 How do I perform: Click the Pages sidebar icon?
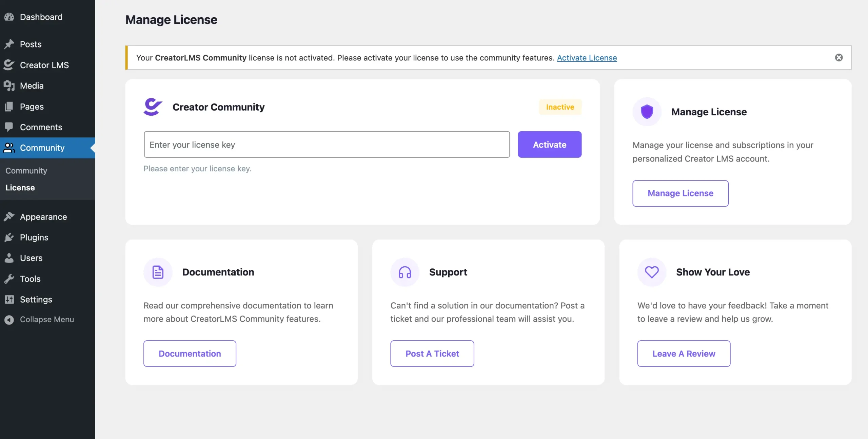coord(9,106)
